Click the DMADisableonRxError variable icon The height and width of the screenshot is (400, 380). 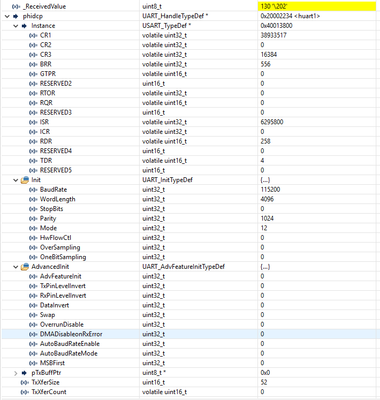click(33, 334)
